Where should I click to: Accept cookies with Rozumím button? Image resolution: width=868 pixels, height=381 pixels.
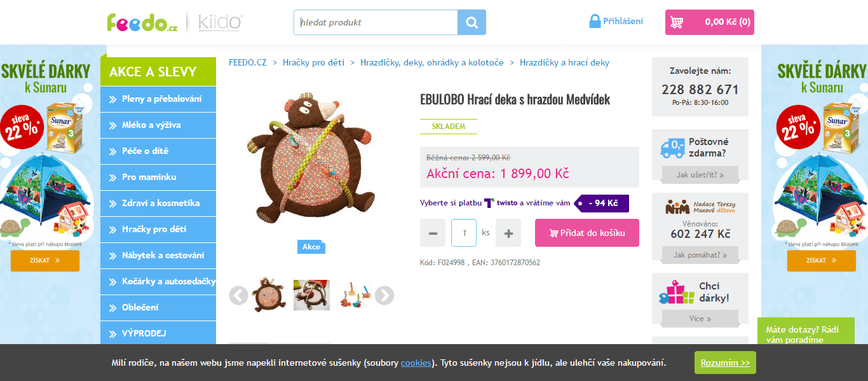tap(725, 363)
